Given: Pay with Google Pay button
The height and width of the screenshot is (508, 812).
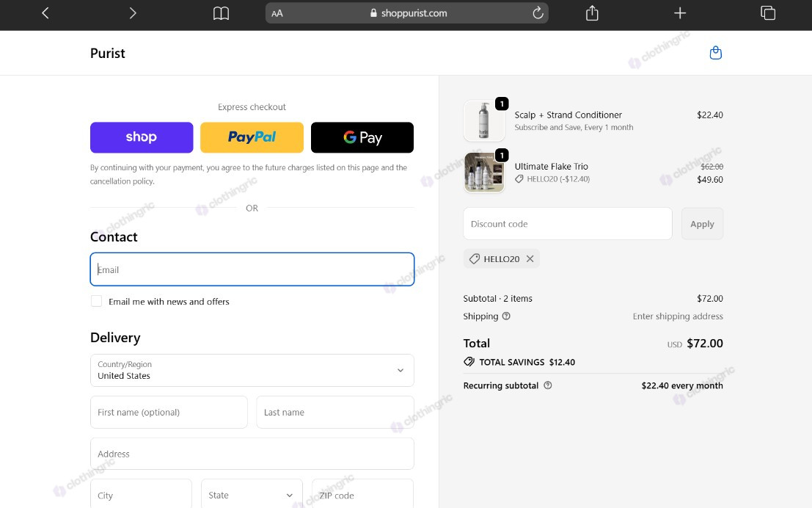Looking at the screenshot, I should [x=362, y=137].
